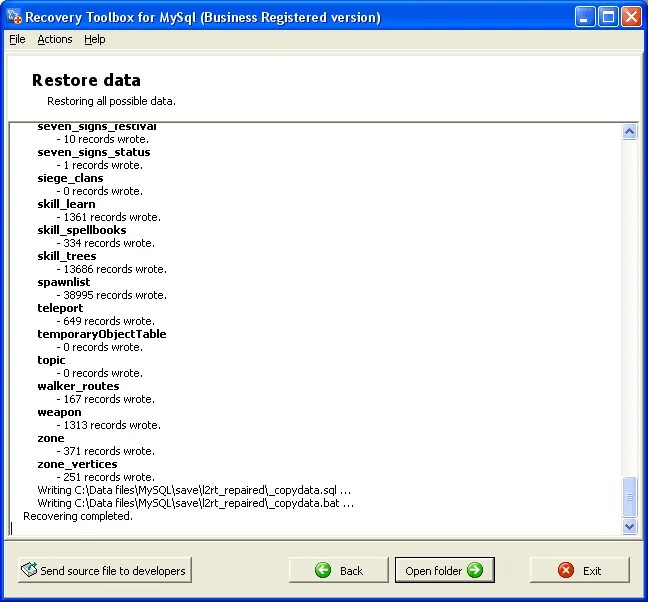Click the red X icon on Exit button
The height and width of the screenshot is (602, 648).
tap(566, 570)
